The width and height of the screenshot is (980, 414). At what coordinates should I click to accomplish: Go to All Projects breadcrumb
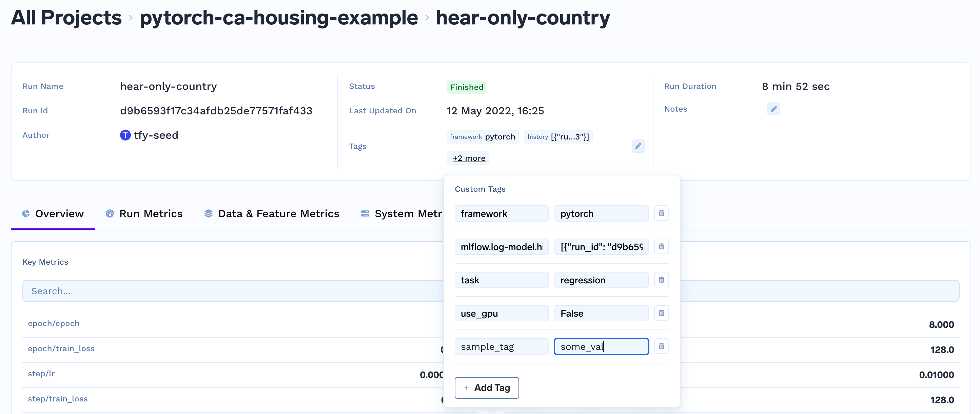[66, 18]
